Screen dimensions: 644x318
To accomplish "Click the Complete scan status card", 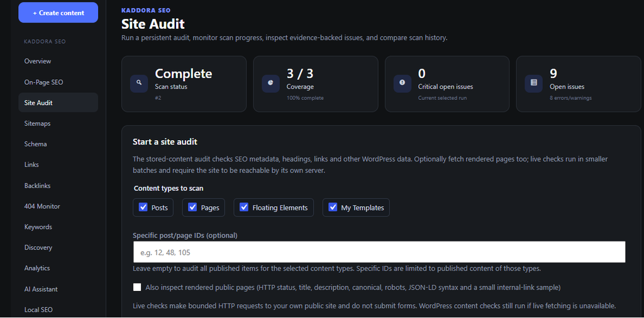I will (x=184, y=84).
